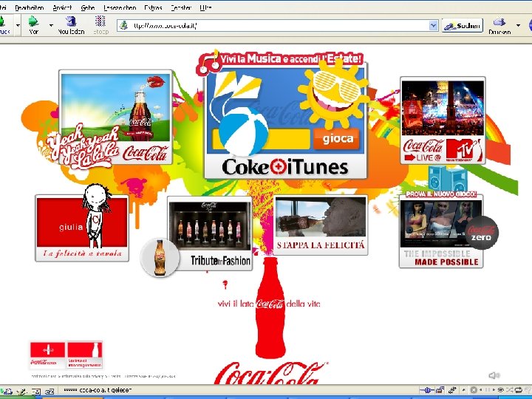Click the orange gioca button
This screenshot has width=532, height=399.
336,139
